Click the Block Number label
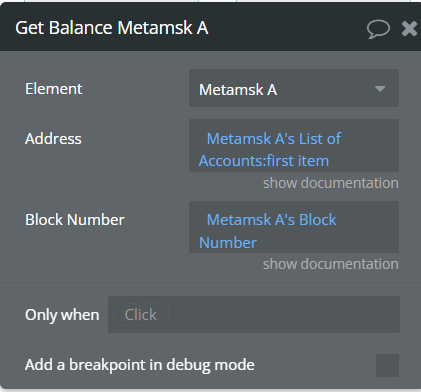The height and width of the screenshot is (392, 421). [x=75, y=220]
